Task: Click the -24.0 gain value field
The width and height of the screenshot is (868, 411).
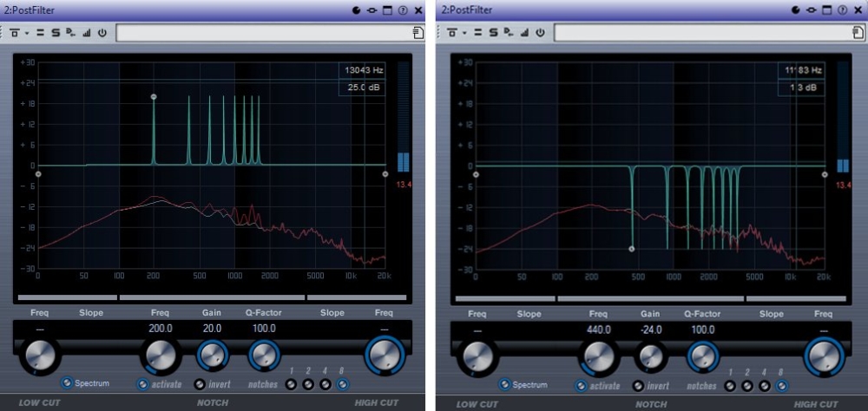Action: [x=650, y=329]
